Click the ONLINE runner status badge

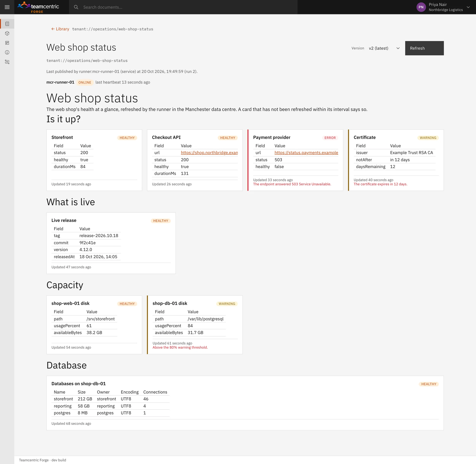[x=85, y=82]
